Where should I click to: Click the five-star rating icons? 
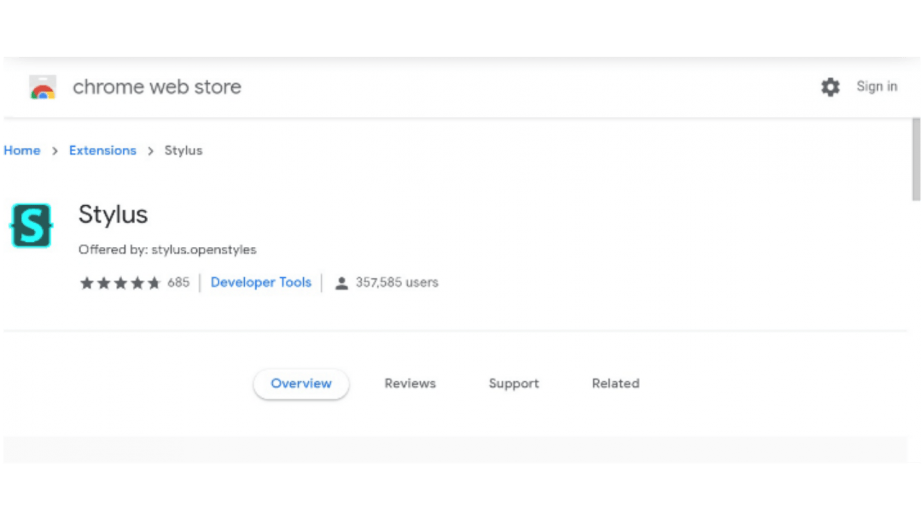120,283
